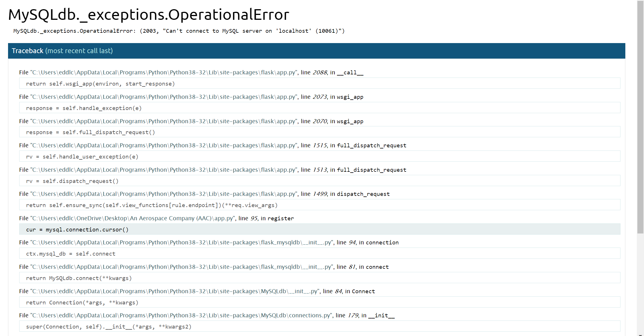Click code line response = self.full_dispatch_request()
Screen dimensions: 644x336
point(320,132)
